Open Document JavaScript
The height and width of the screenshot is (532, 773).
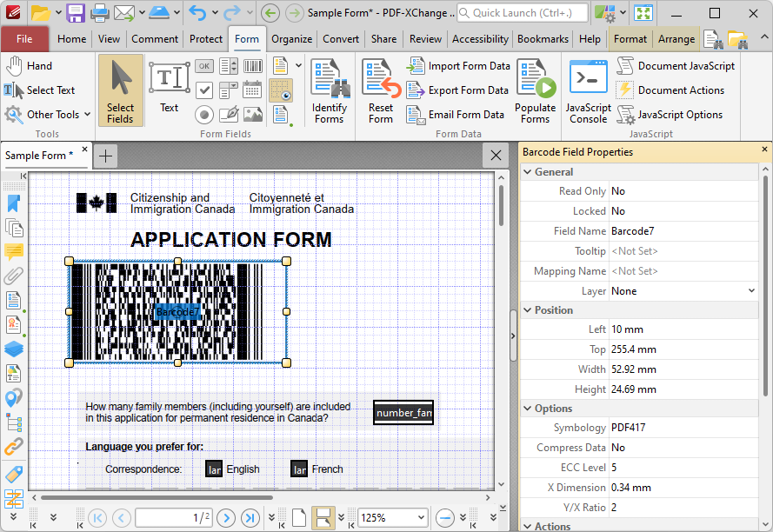point(676,66)
